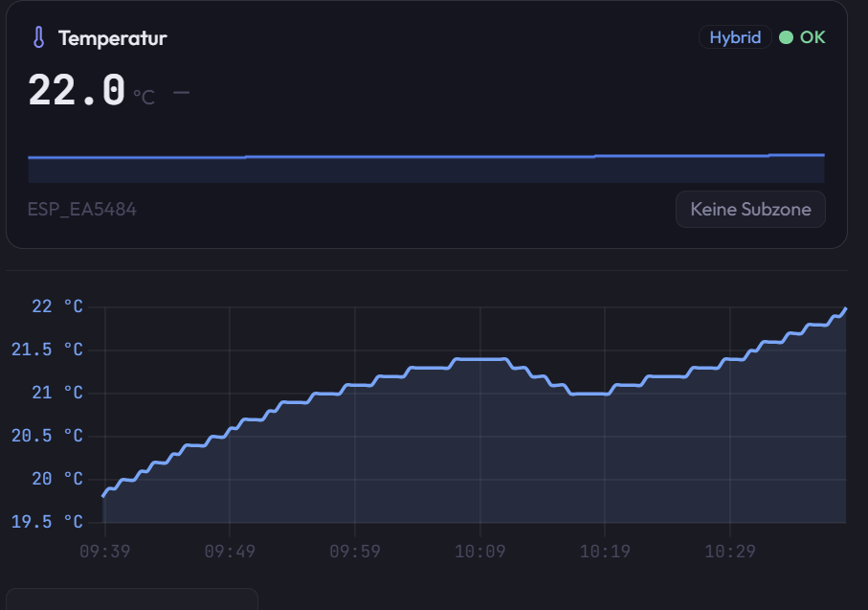Open the Keine Subzone selector
The width and height of the screenshot is (868, 610).
pos(750,209)
